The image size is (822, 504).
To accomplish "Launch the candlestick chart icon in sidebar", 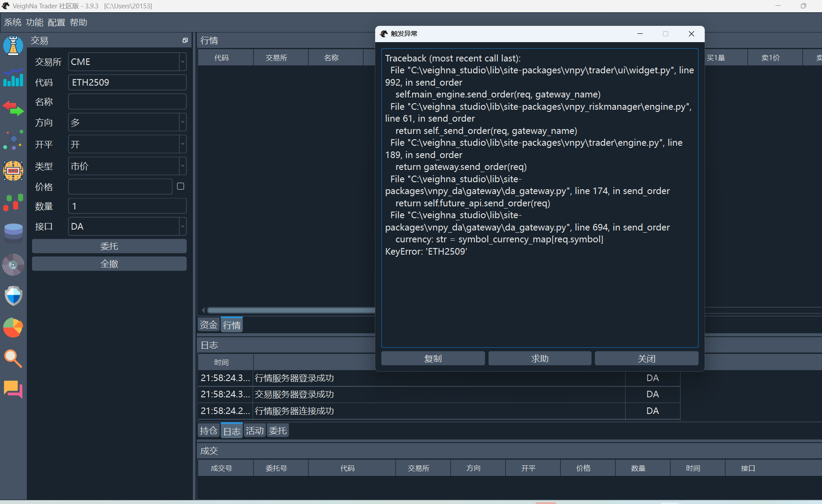I will [x=13, y=202].
